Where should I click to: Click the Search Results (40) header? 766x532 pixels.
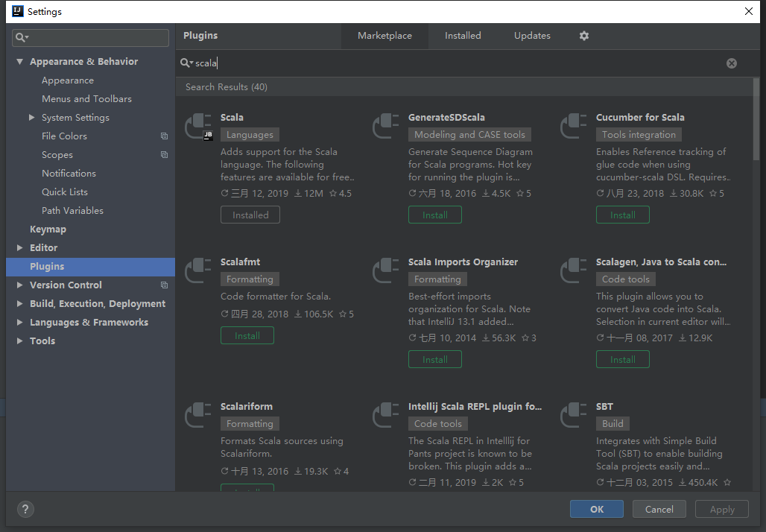(227, 87)
